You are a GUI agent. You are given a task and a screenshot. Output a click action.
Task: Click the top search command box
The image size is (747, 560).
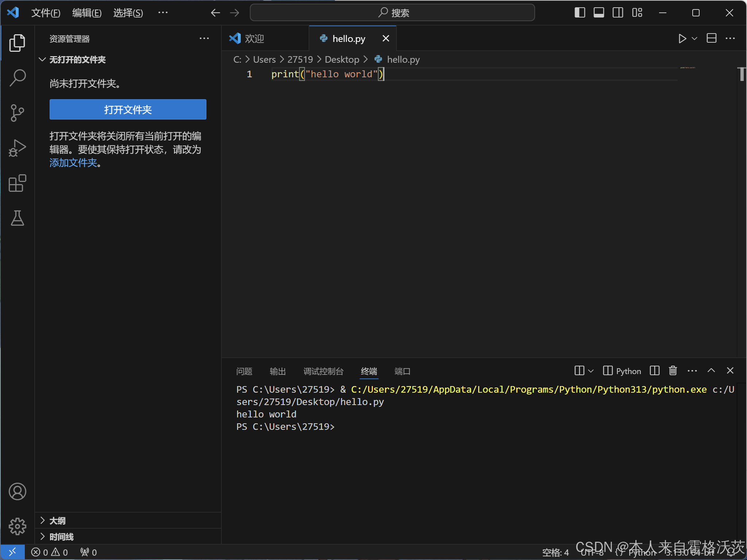(x=392, y=13)
